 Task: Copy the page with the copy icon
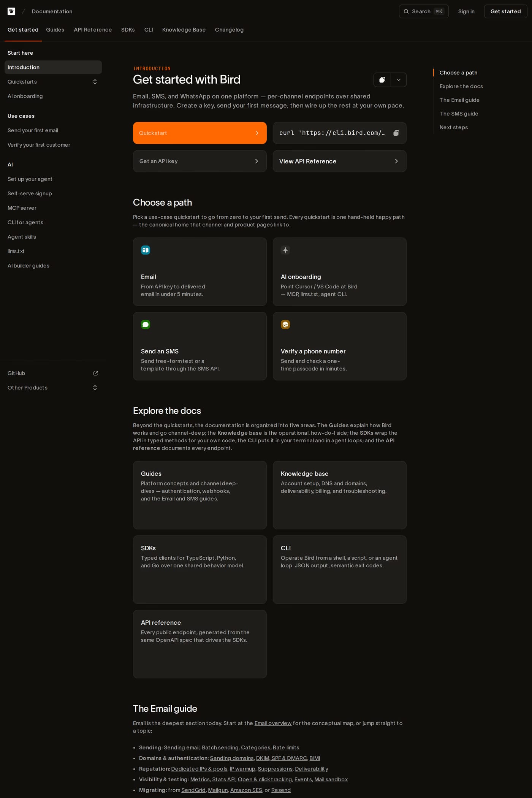point(382,80)
